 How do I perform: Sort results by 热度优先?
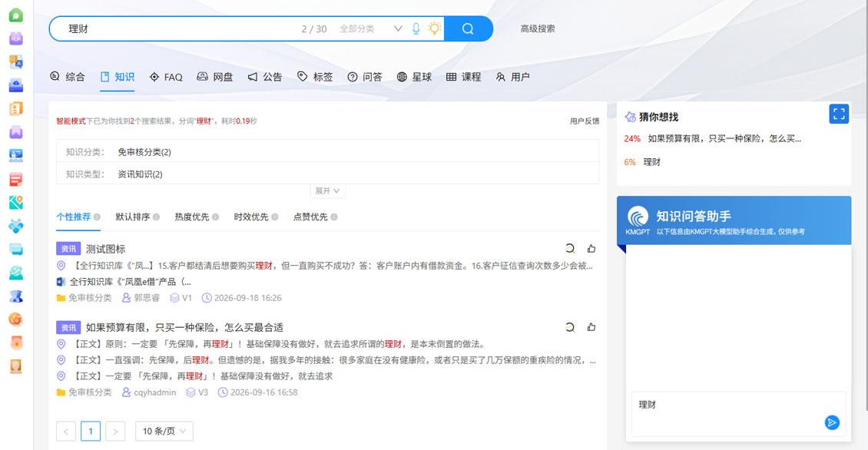pos(192,217)
